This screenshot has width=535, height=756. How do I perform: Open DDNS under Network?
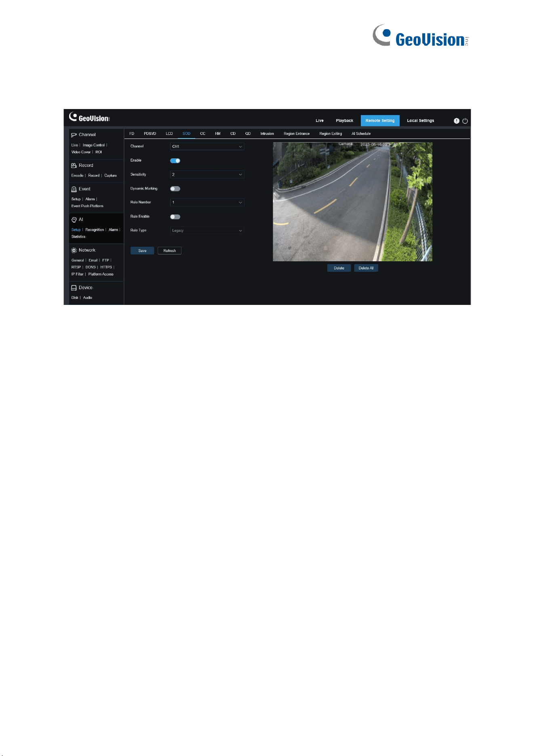tap(91, 267)
